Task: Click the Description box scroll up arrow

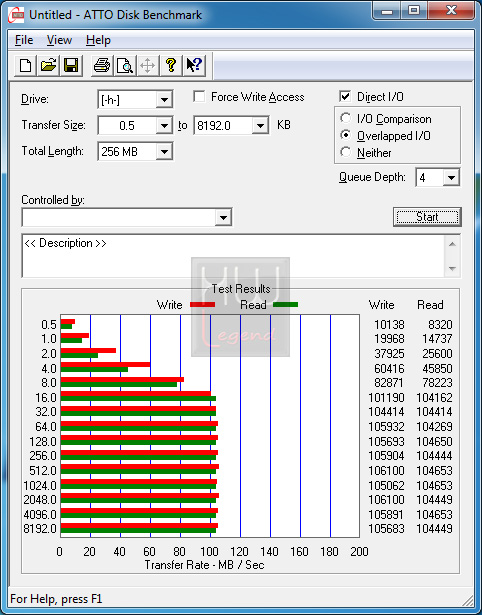Action: tap(452, 244)
